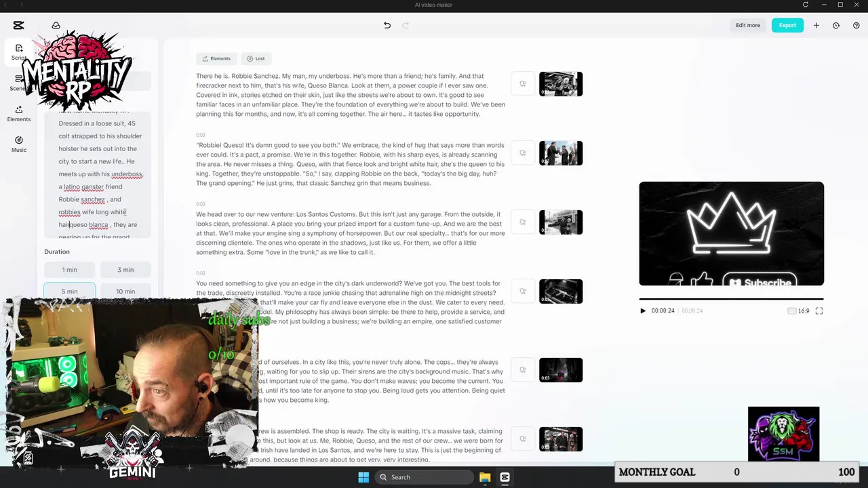Switch to the Elements tab above script

(215, 58)
